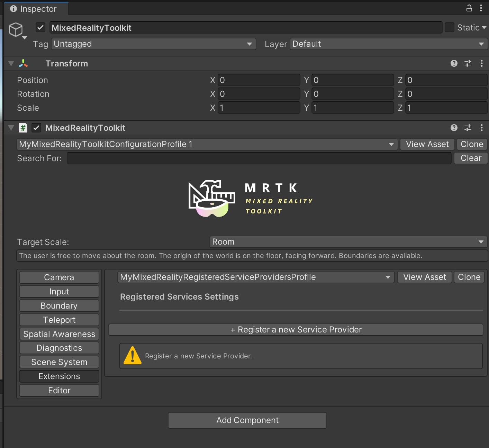The image size is (489, 448).
Task: Click the Scale Y value field
Action: tap(353, 108)
